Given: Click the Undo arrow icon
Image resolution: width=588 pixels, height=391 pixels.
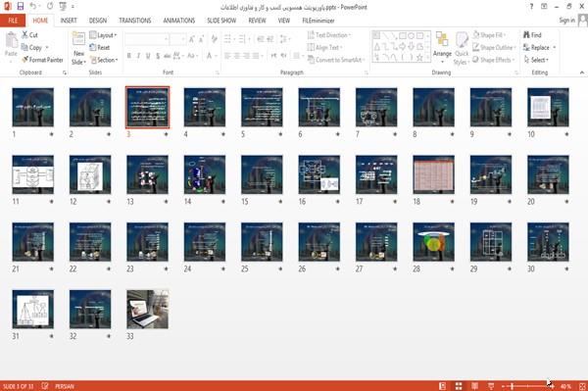Looking at the screenshot, I should click(x=32, y=7).
